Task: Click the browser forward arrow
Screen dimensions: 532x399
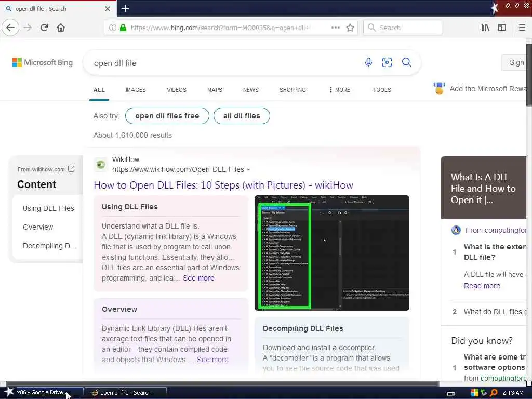Action: click(28, 28)
